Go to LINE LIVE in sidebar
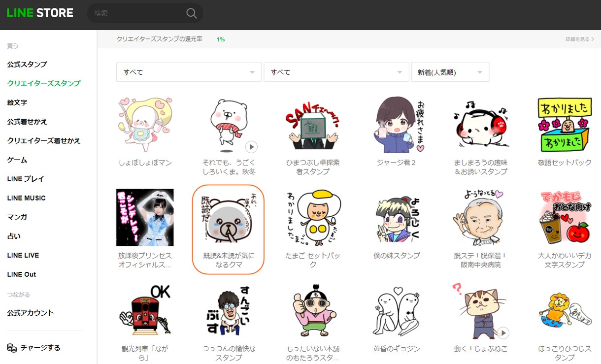 click(23, 255)
